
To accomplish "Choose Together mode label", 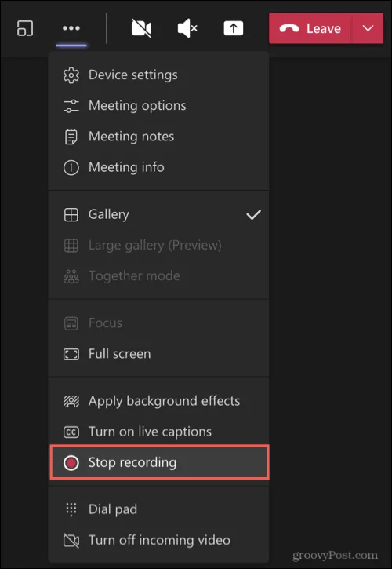I will coord(134,276).
